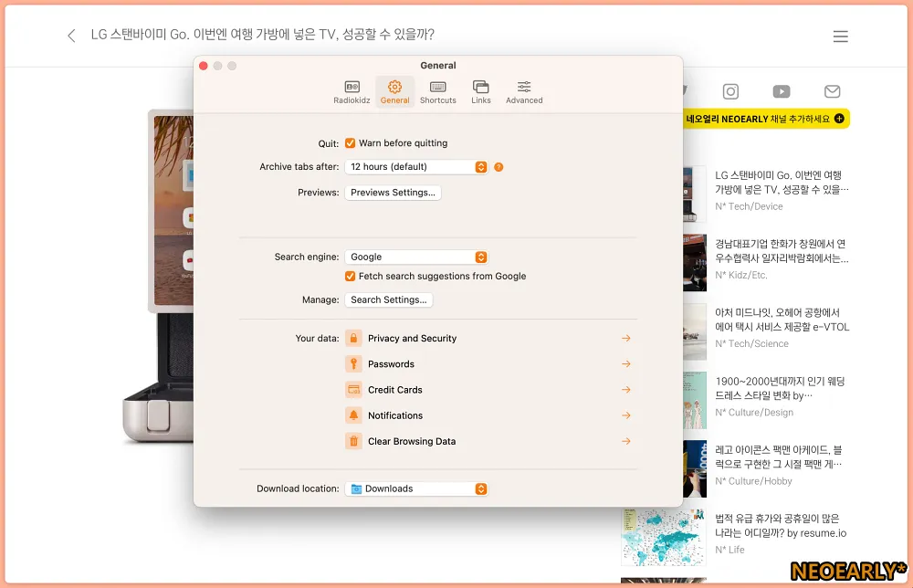
Task: Click the wedding dress article thumbnail
Action: click(x=695, y=400)
